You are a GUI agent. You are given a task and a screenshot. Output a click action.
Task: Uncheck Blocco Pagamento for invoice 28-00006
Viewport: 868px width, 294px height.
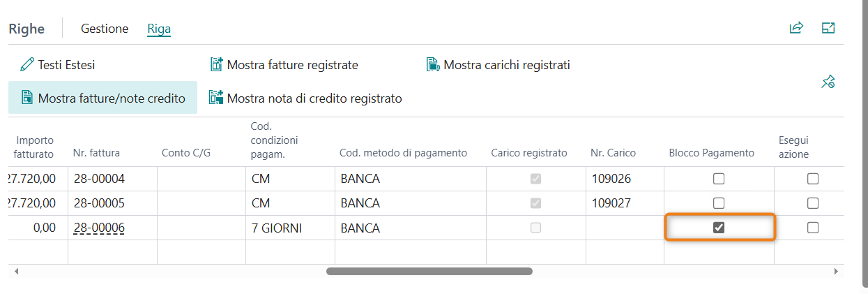click(719, 228)
